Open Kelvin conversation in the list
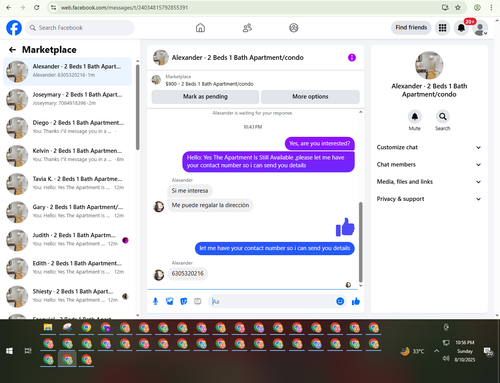Image resolution: width=500 pixels, height=383 pixels. tap(68, 156)
